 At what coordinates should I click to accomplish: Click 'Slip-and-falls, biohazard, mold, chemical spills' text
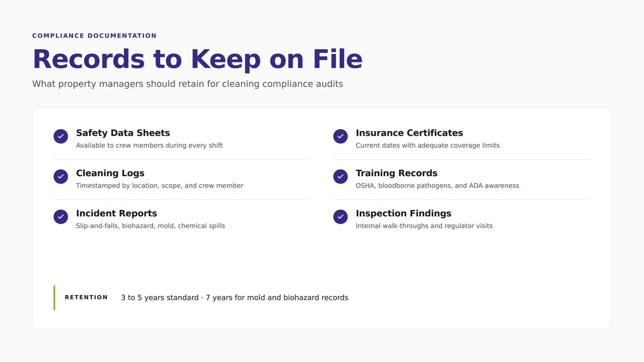tap(151, 226)
